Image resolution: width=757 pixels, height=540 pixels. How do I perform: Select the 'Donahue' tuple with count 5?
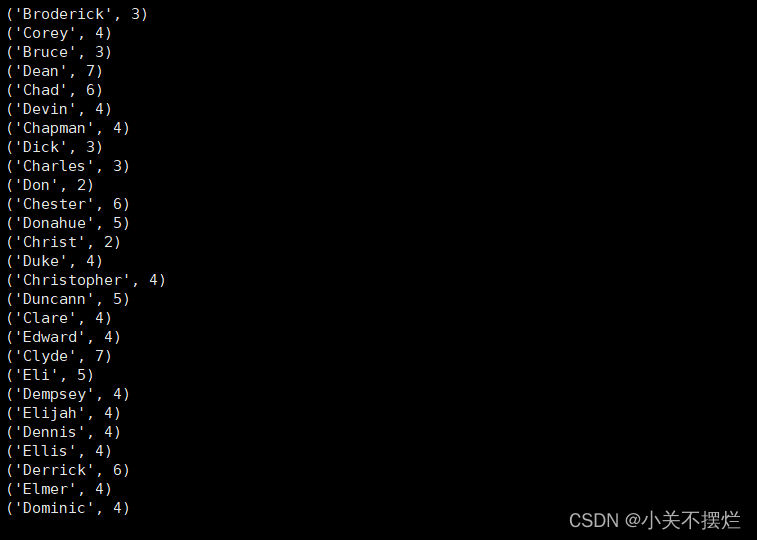click(x=68, y=223)
